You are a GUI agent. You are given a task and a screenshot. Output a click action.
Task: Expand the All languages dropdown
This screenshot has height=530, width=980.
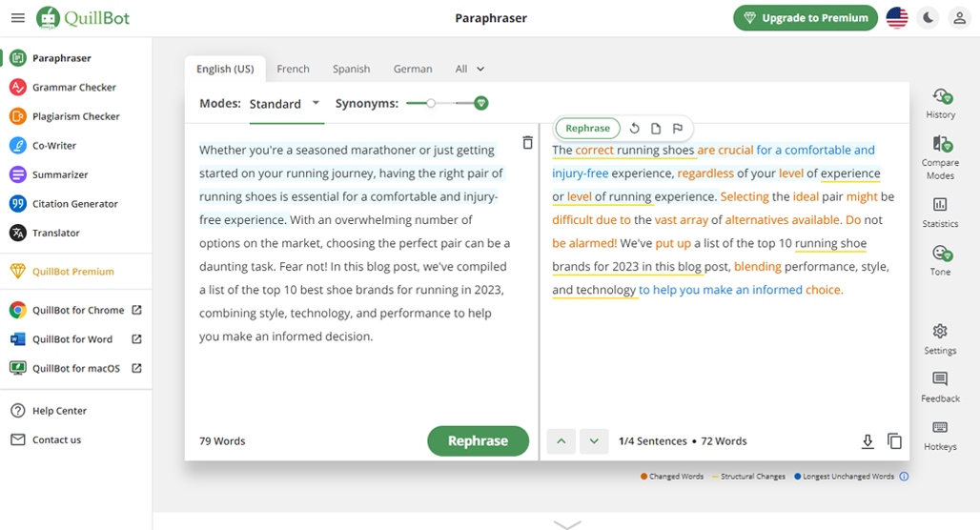[x=469, y=69]
